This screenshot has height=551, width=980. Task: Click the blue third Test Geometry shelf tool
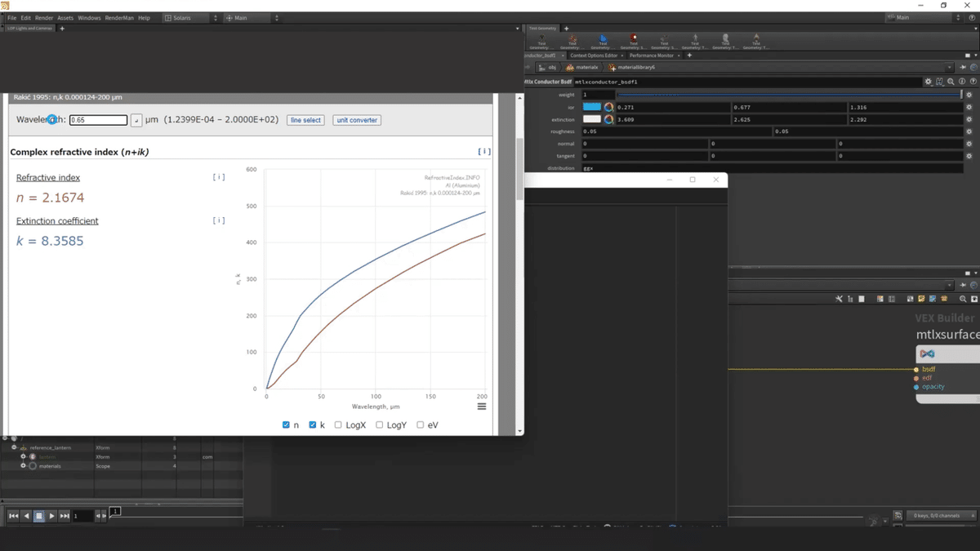[x=603, y=42]
